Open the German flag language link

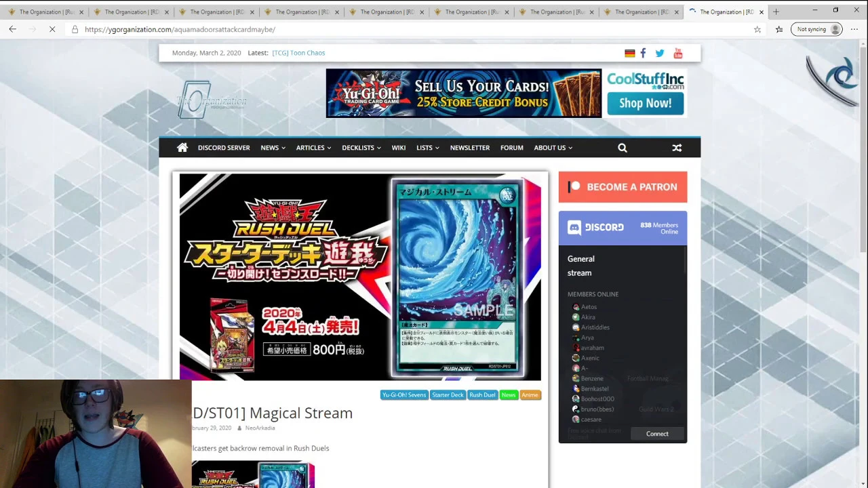point(629,53)
